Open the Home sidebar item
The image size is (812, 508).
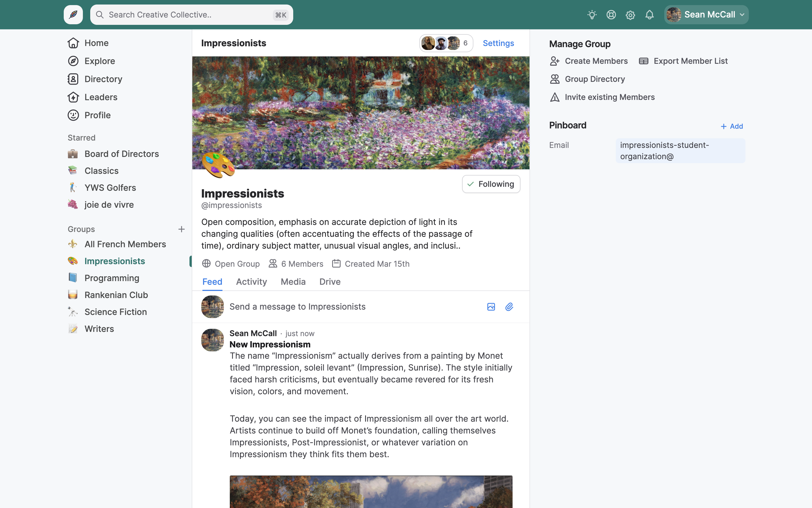click(96, 43)
